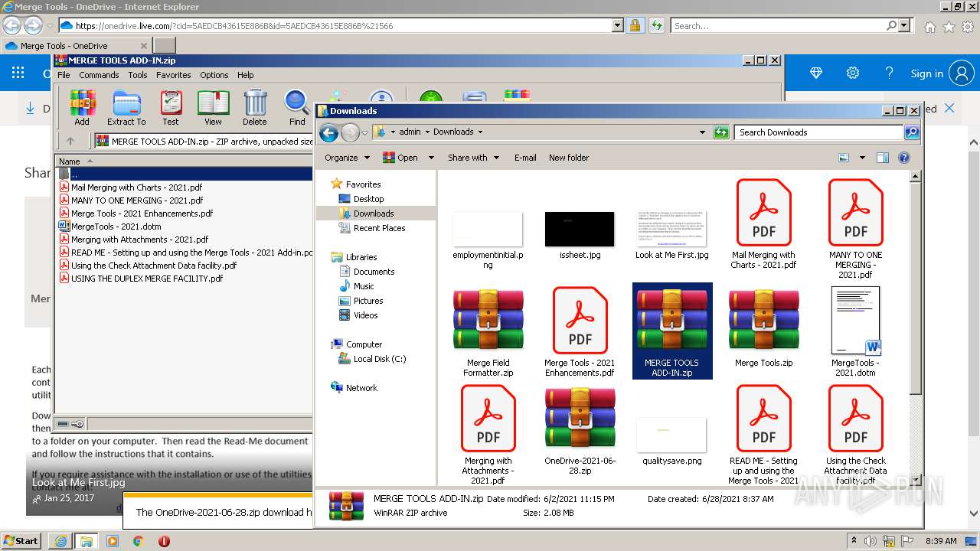
Task: Click the Search Downloads field
Action: [819, 132]
